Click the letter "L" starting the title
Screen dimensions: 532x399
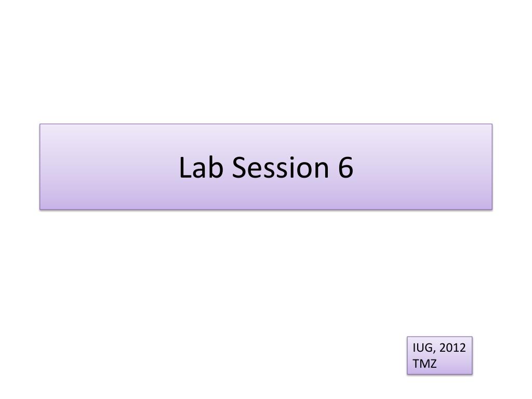click(184, 167)
